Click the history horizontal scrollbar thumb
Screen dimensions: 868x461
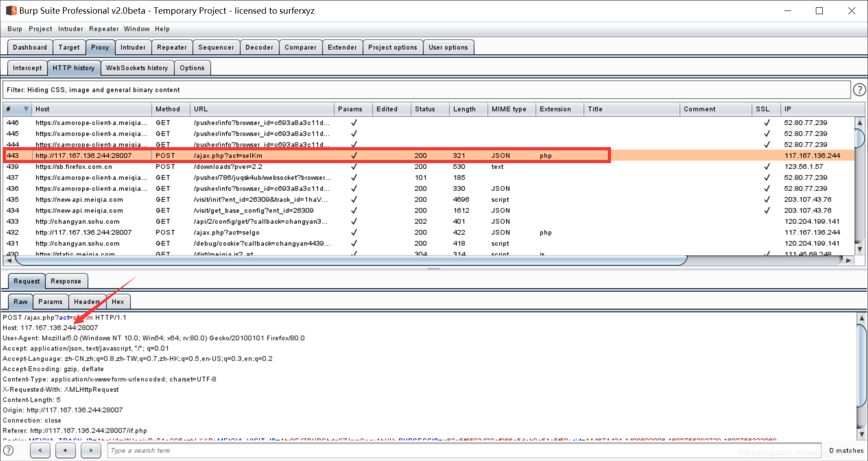[x=351, y=260]
